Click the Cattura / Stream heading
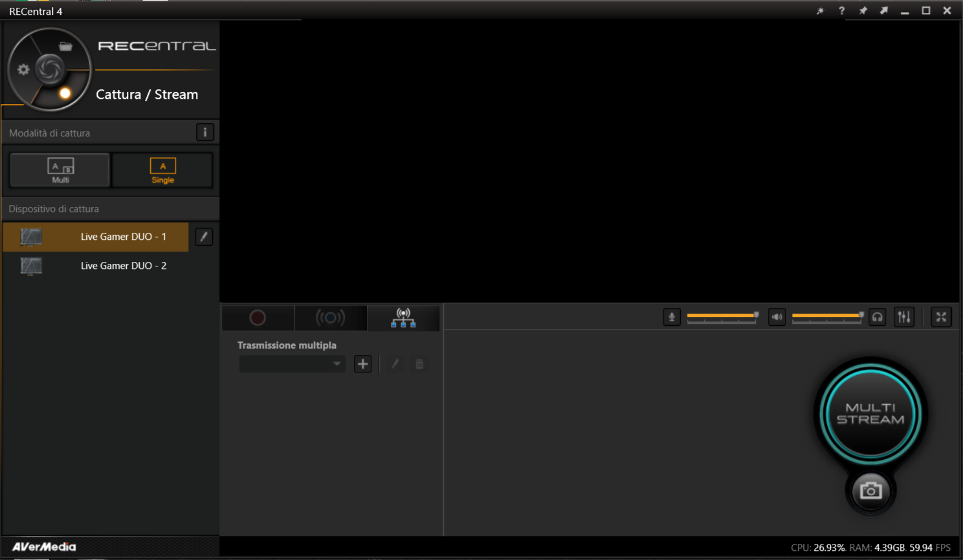Image resolution: width=963 pixels, height=560 pixels. click(x=147, y=94)
